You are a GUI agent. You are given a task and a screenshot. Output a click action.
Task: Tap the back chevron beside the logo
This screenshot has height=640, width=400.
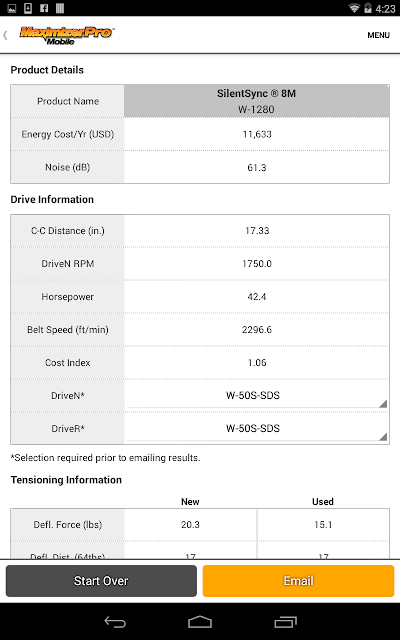5,35
